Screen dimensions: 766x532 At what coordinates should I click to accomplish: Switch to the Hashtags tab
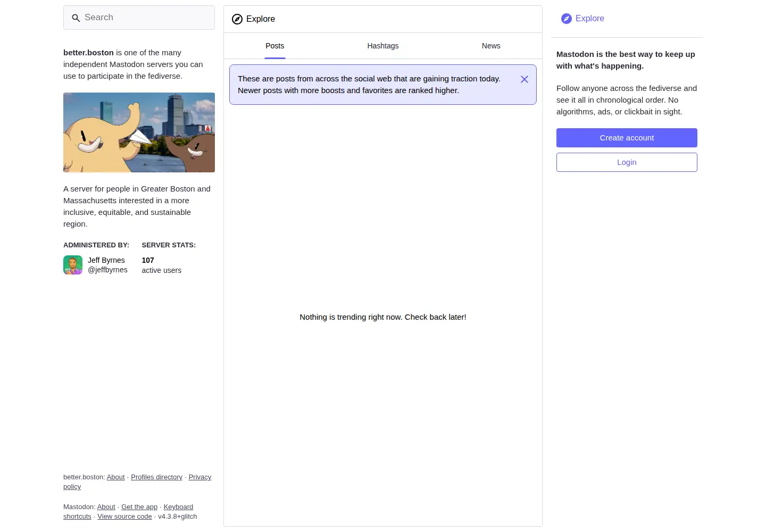(x=383, y=46)
